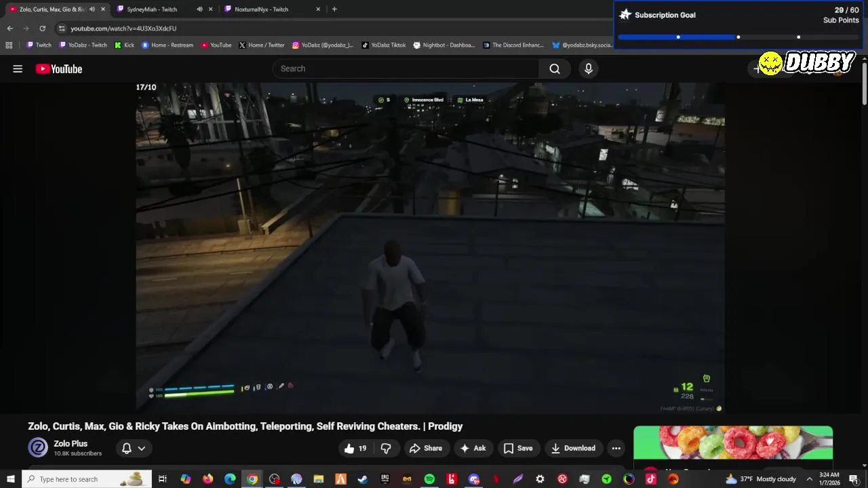Close the SydneyMiah Twitch tab

click(x=210, y=9)
